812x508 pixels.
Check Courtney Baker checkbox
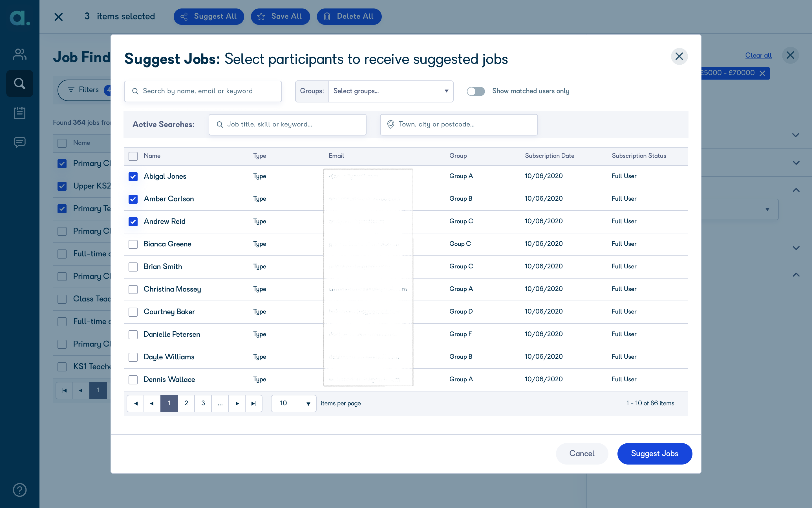point(133,312)
